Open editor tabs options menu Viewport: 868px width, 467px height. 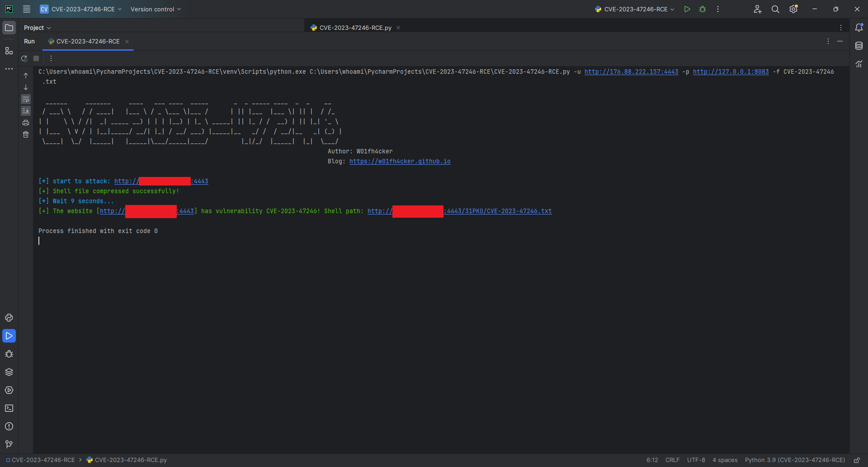(841, 28)
